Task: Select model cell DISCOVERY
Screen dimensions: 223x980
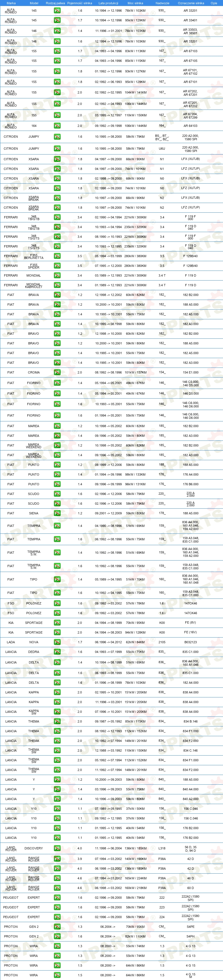Action: (x=34, y=848)
